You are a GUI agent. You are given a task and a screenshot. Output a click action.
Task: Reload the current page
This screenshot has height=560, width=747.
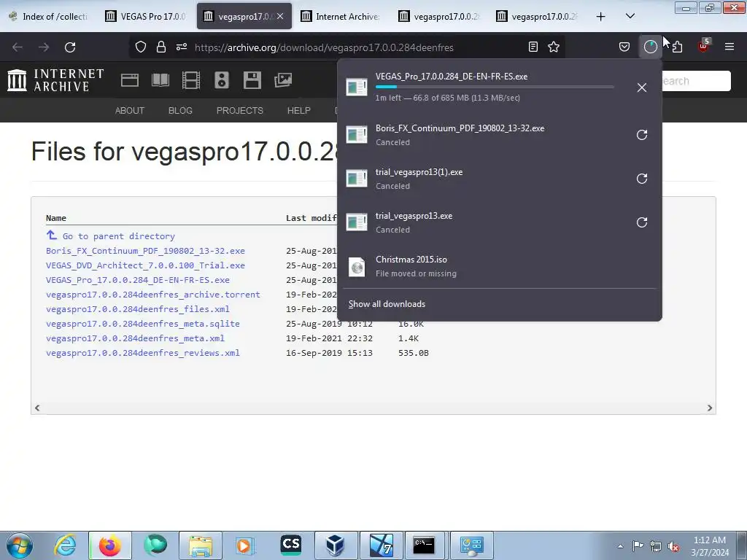[70, 47]
